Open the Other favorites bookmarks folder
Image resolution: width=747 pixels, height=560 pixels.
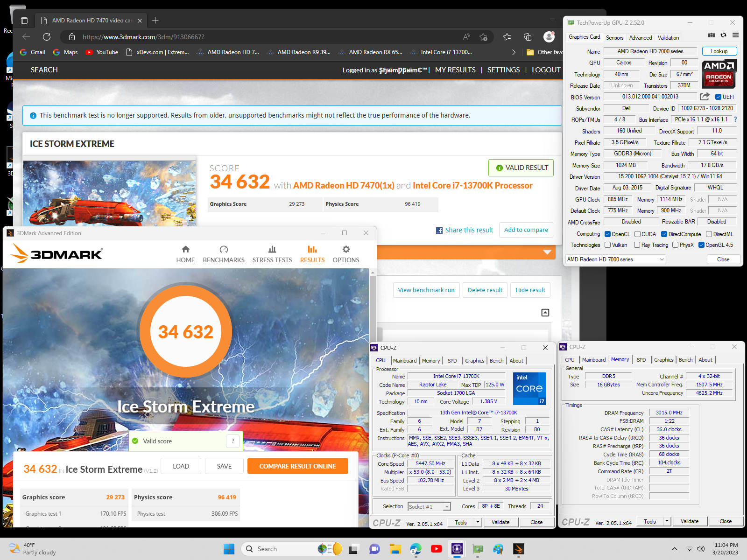(x=544, y=52)
